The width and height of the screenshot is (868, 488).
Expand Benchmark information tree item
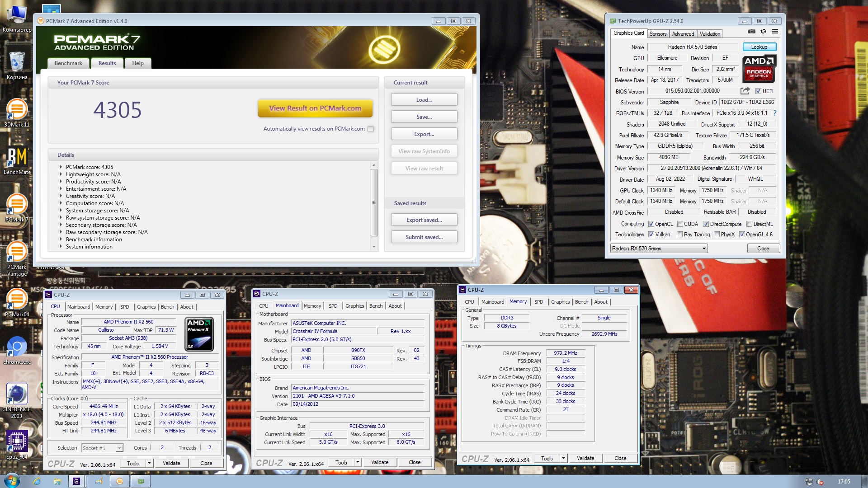(61, 239)
